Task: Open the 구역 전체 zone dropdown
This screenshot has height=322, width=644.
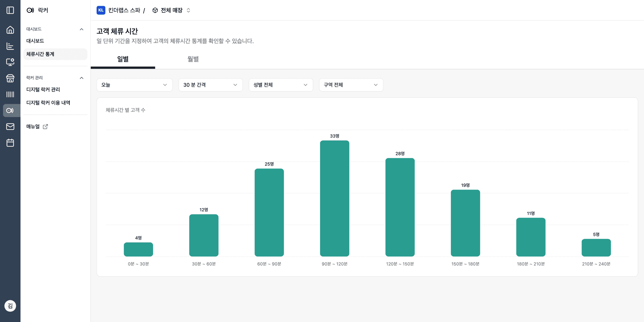Action: [351, 85]
